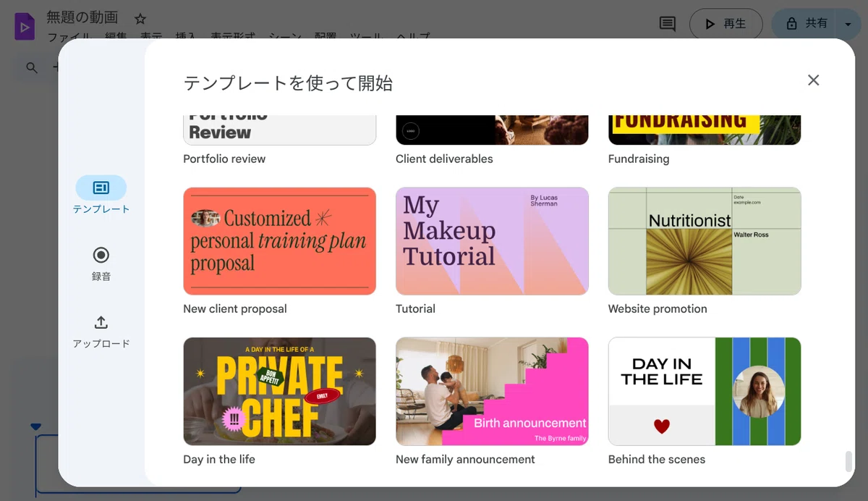This screenshot has height=501, width=868.
Task: Select the Day in the Life thumbnail
Action: pyautogui.click(x=705, y=392)
